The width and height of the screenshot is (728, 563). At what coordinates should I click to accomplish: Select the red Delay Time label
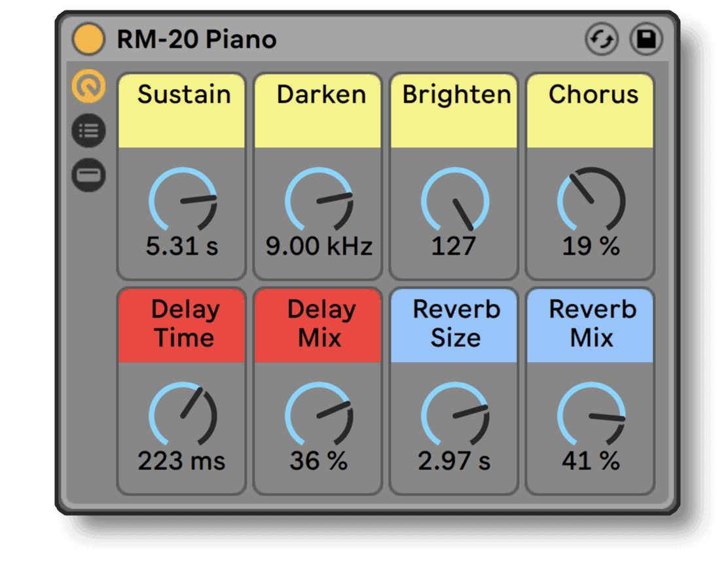(182, 325)
